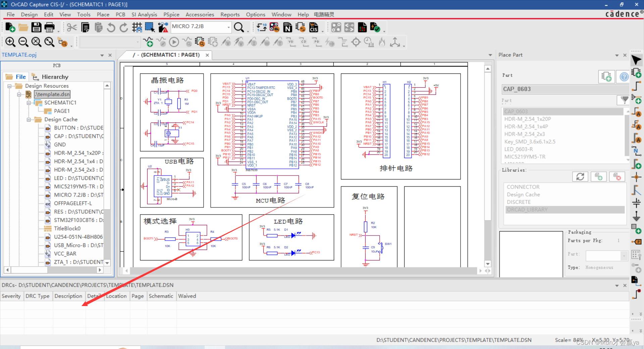Click the Save project icon
The width and height of the screenshot is (644, 349).
pos(37,27)
